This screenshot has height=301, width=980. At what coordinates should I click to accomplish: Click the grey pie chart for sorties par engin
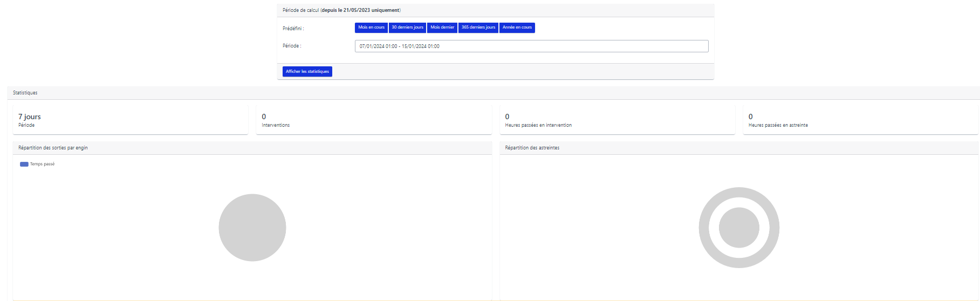pyautogui.click(x=252, y=228)
